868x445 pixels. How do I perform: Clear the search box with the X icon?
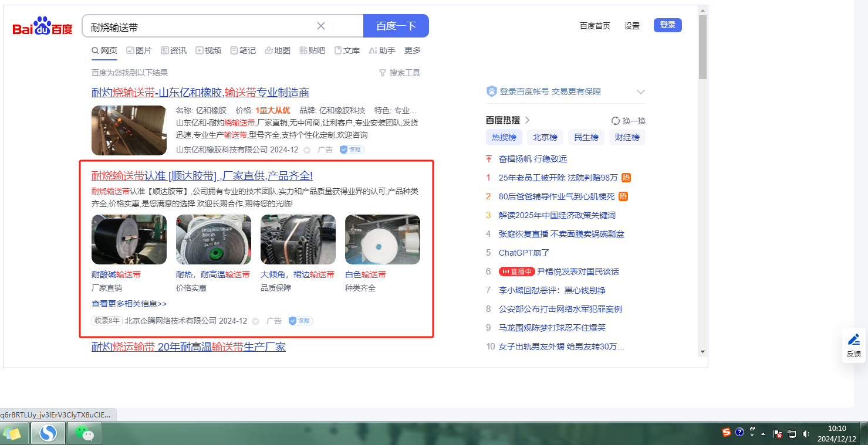pyautogui.click(x=321, y=26)
